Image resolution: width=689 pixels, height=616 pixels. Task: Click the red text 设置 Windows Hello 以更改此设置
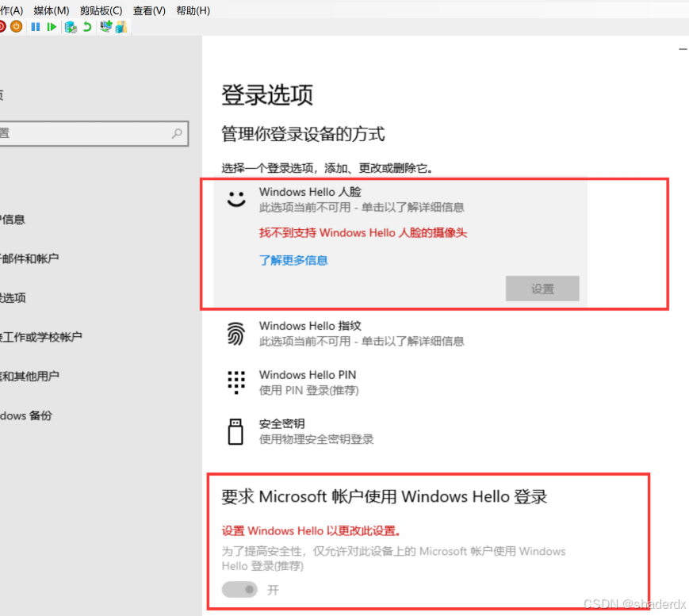pos(311,530)
